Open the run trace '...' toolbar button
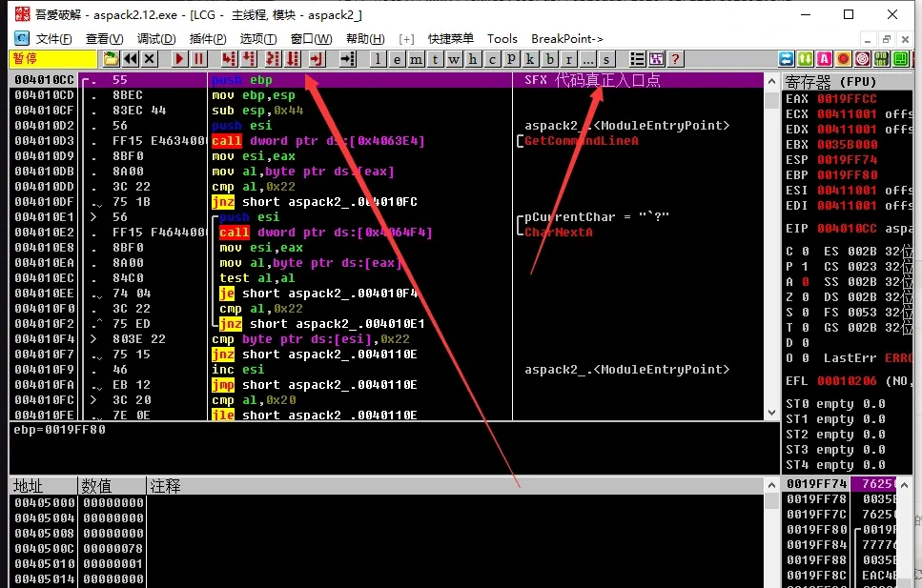The width and height of the screenshot is (922, 588). [587, 59]
